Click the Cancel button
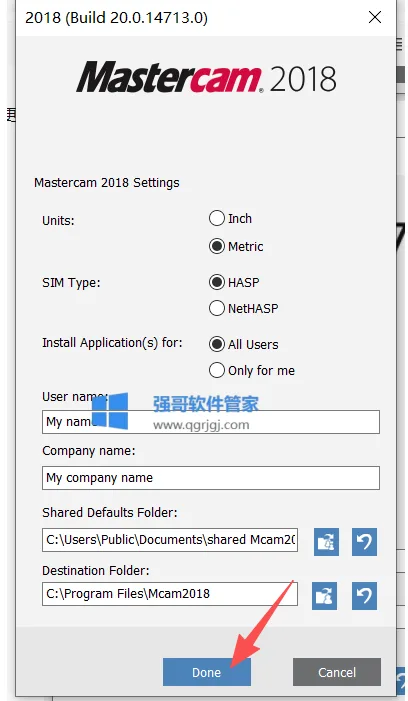 [337, 672]
